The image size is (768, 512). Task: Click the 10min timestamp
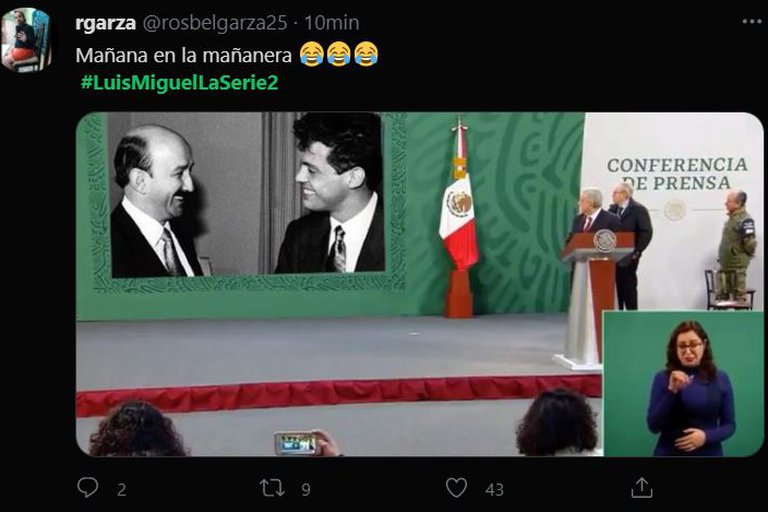[332, 23]
